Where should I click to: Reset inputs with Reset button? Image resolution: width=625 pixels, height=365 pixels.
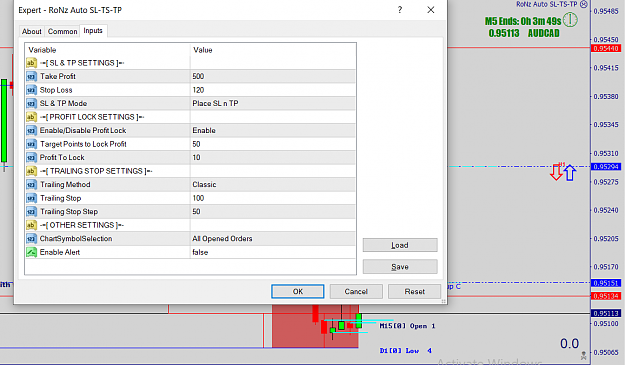click(x=415, y=291)
